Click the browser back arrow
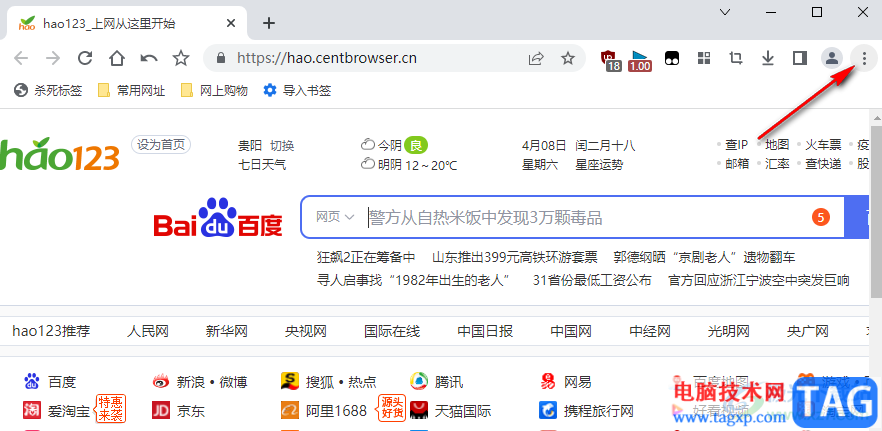 coord(21,58)
